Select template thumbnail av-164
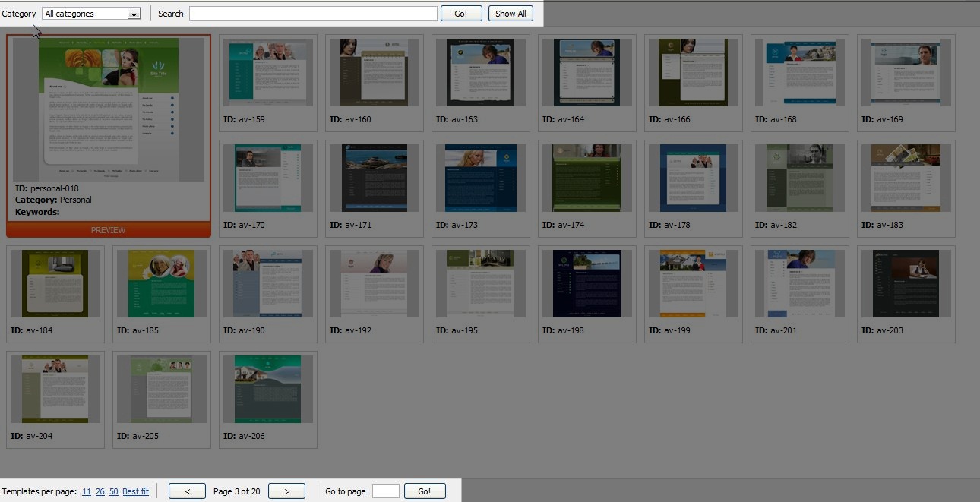980x502 pixels. [586, 73]
